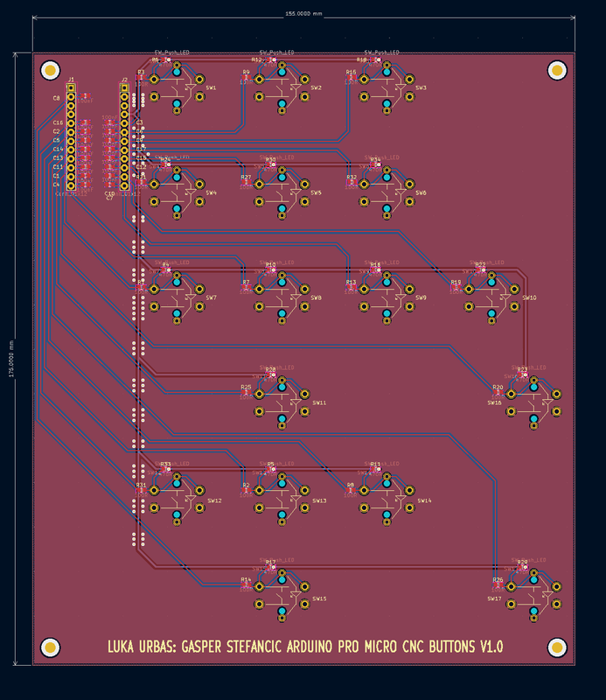Select the 175.0000 mm height dimension text
Image resolution: width=606 pixels, height=700 pixels.
click(11, 359)
